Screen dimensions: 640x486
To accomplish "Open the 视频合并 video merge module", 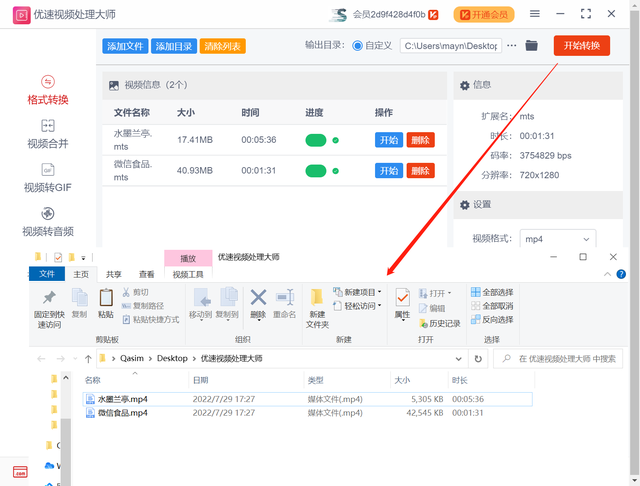I will [48, 134].
